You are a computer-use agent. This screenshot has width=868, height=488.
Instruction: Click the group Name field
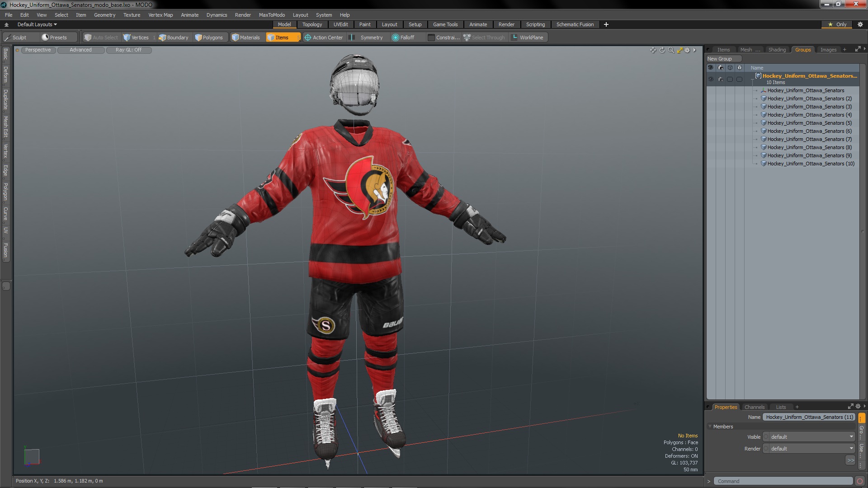tap(809, 417)
